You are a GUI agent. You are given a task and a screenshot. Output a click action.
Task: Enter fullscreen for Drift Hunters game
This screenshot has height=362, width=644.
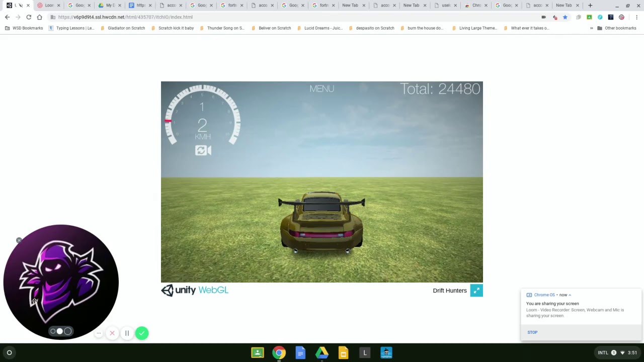click(x=476, y=291)
